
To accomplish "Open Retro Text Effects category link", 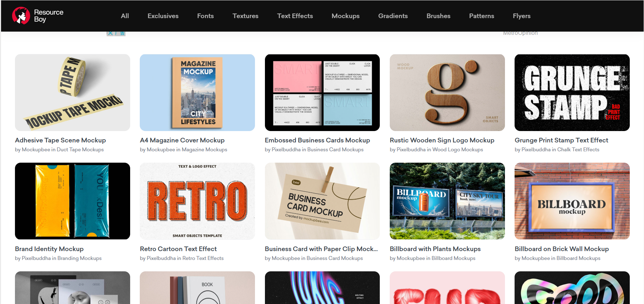I will pos(203,258).
